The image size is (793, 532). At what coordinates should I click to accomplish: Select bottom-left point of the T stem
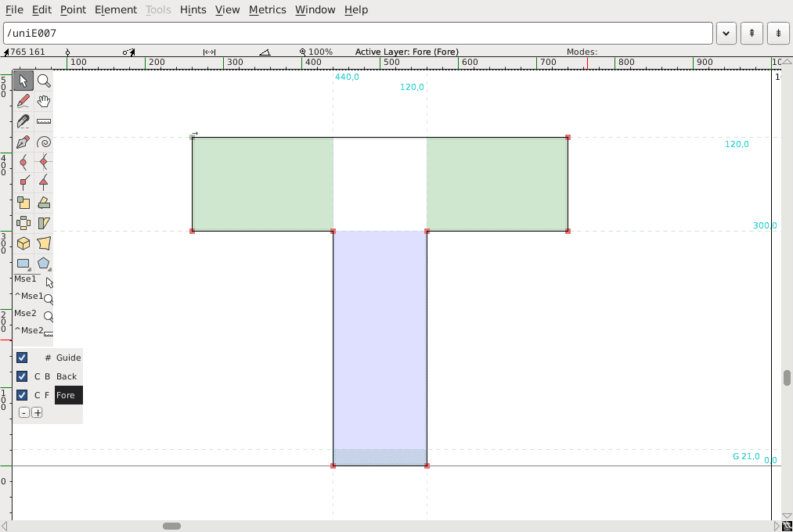tap(333, 465)
